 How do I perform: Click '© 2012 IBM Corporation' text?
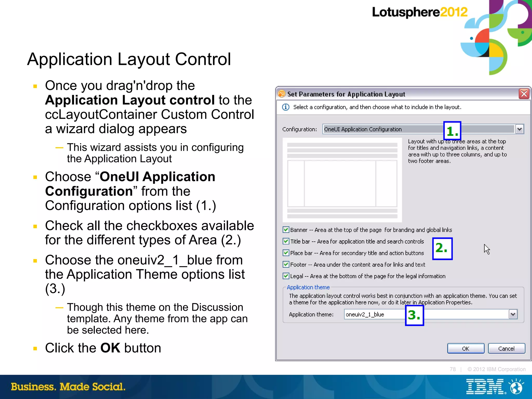click(496, 369)
